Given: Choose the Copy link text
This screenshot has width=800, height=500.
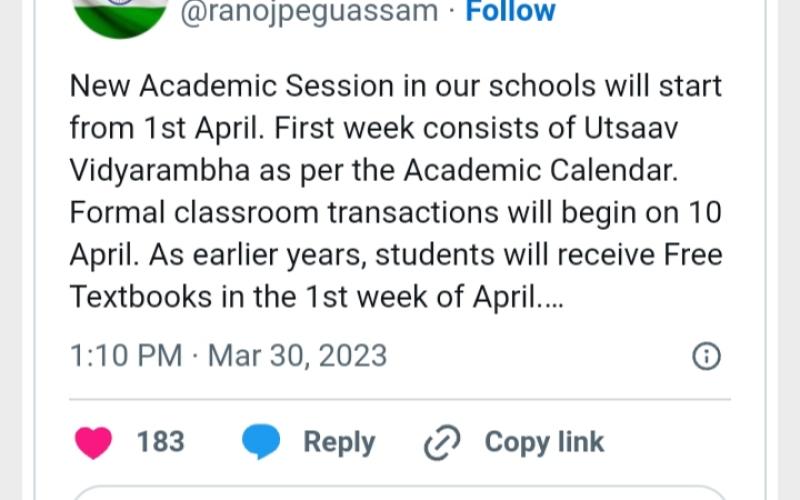Looking at the screenshot, I should click(544, 442).
